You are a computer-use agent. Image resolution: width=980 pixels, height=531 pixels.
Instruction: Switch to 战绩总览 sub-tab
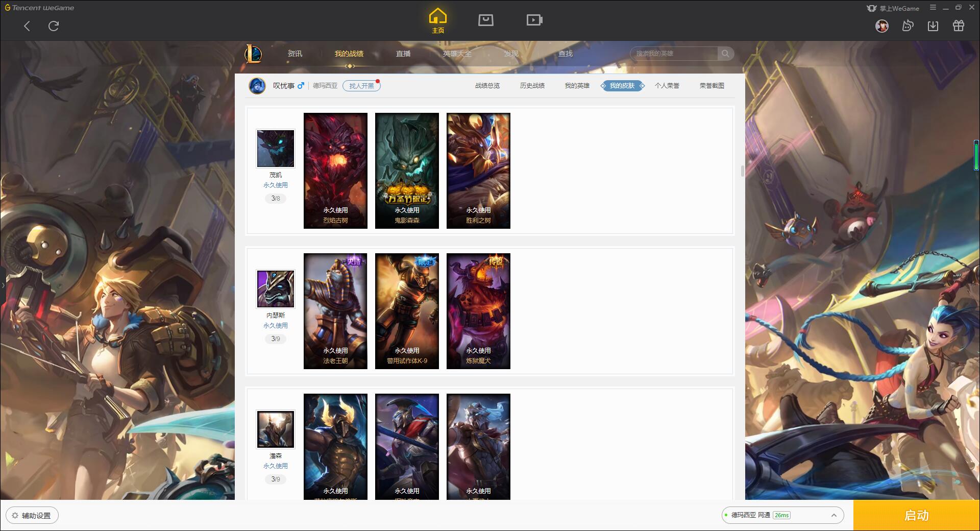pyautogui.click(x=487, y=86)
